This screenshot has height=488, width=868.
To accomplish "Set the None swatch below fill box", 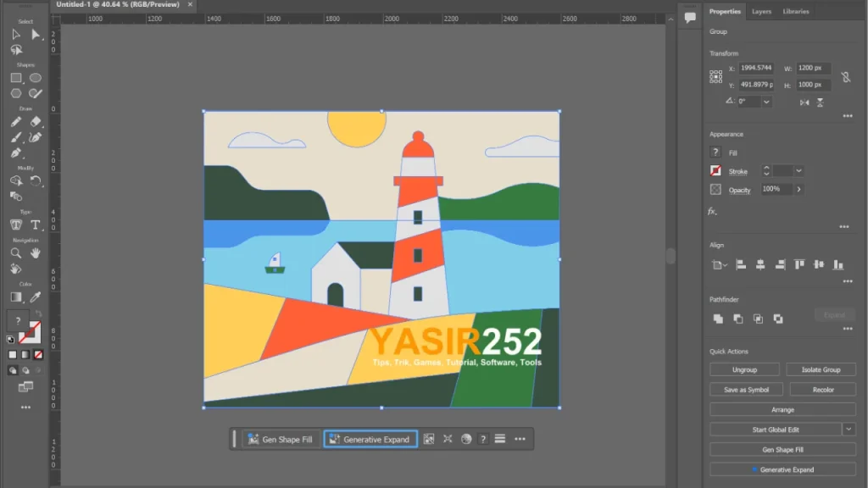I will (x=38, y=355).
